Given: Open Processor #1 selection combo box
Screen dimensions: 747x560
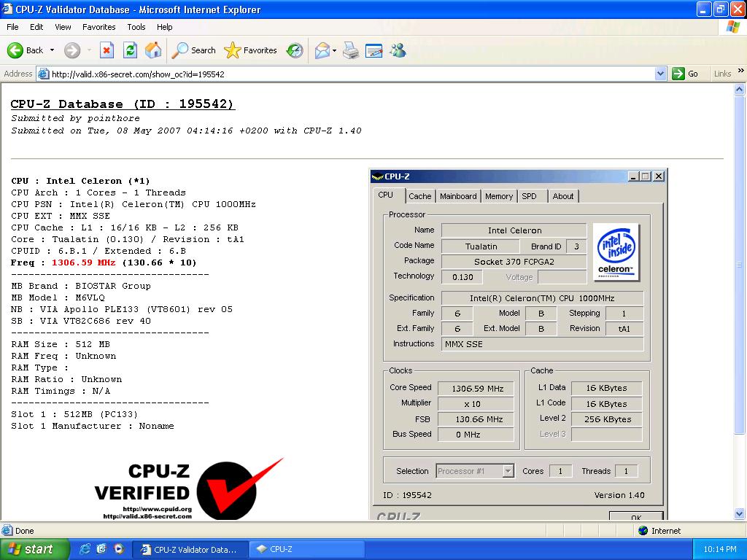Looking at the screenshot, I should pyautogui.click(x=475, y=471).
